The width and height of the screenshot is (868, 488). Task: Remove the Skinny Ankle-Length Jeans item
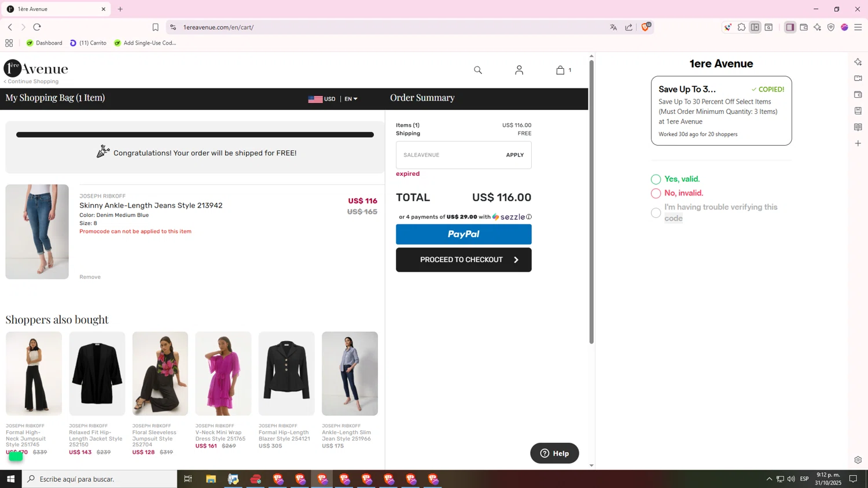(x=90, y=277)
